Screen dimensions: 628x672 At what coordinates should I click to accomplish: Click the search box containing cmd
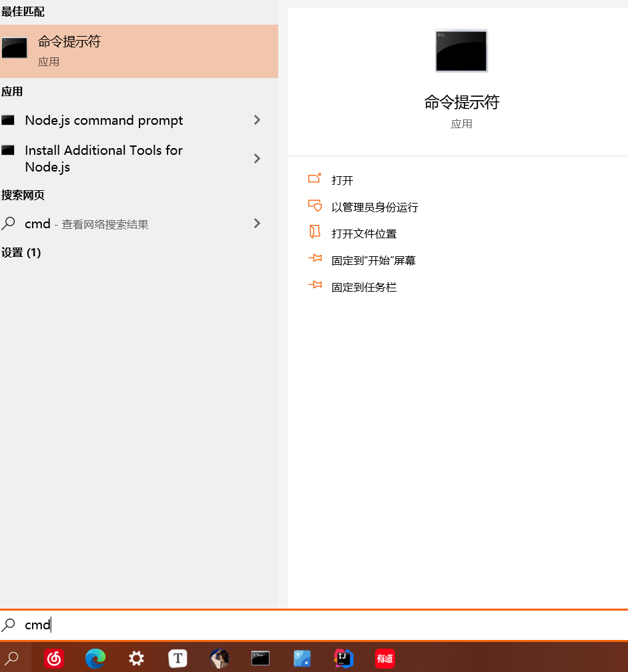coord(314,625)
